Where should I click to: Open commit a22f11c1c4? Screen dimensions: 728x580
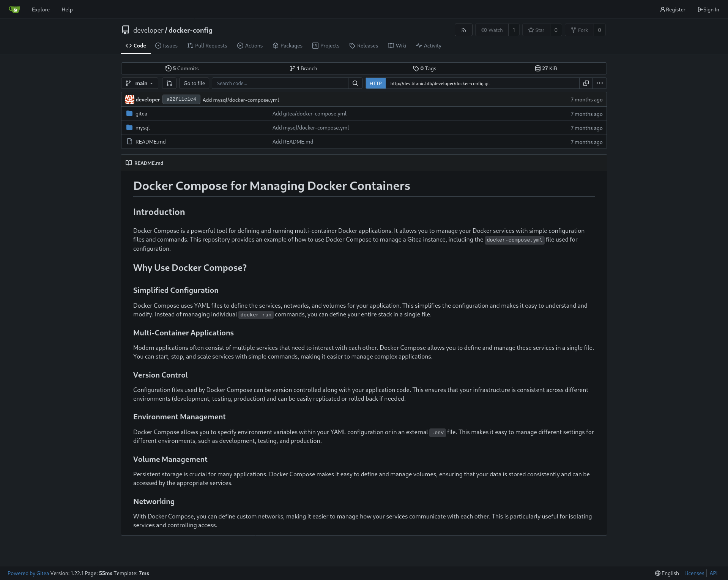181,99
